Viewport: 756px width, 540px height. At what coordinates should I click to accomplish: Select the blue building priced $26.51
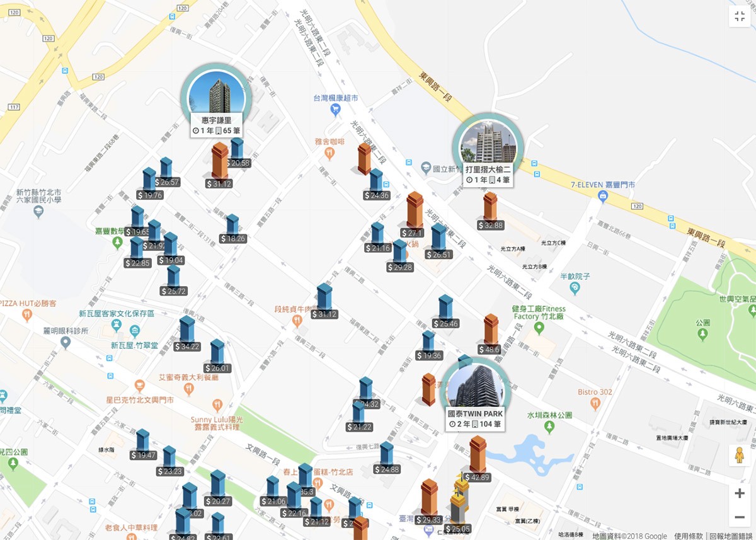[439, 236]
